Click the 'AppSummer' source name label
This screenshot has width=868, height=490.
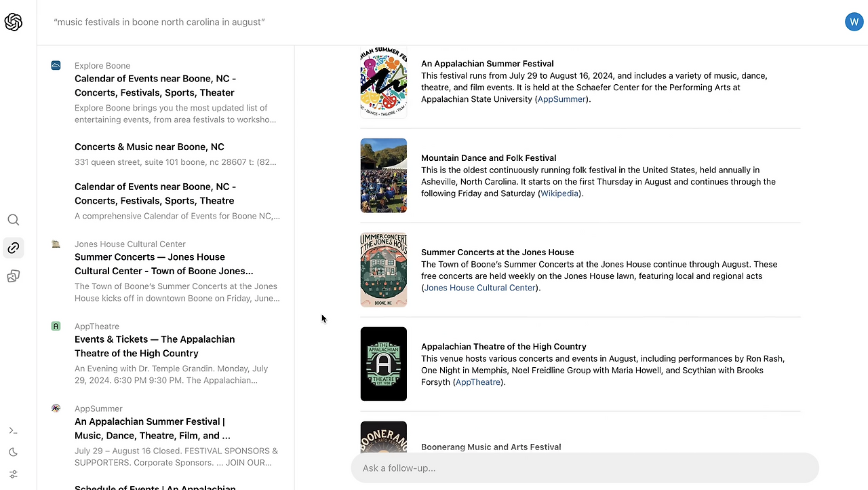pyautogui.click(x=98, y=409)
